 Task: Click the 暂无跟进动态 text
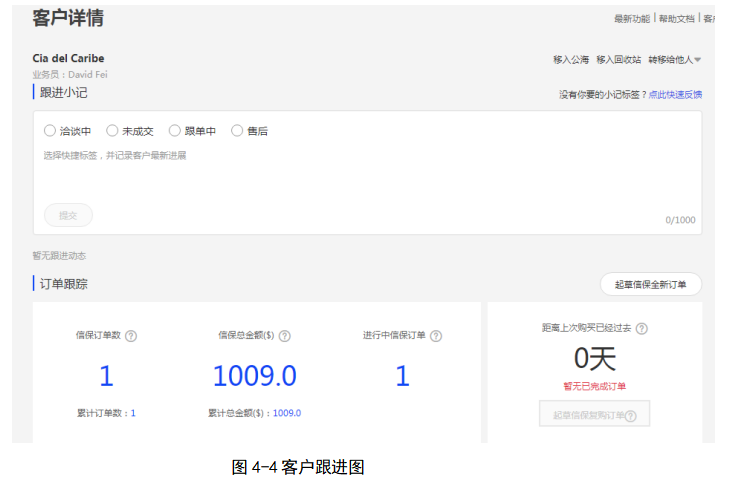[x=59, y=256]
